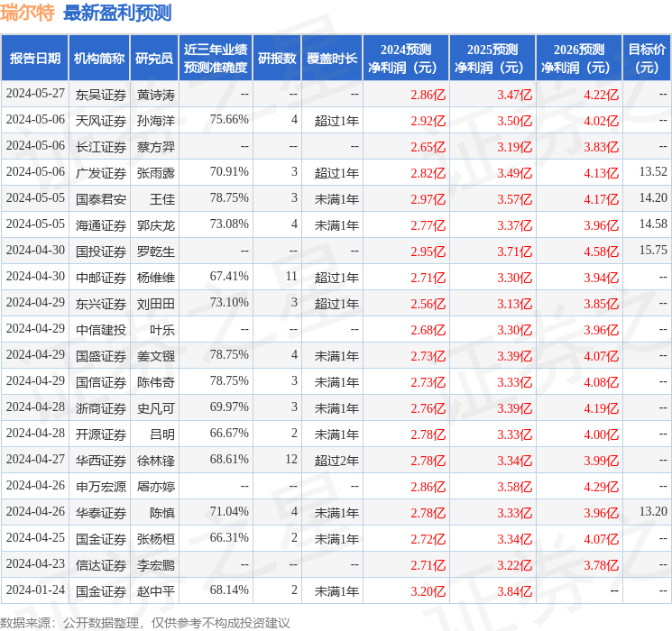Click target price 14.58
Image resolution: width=672 pixels, height=631 pixels.
click(653, 224)
